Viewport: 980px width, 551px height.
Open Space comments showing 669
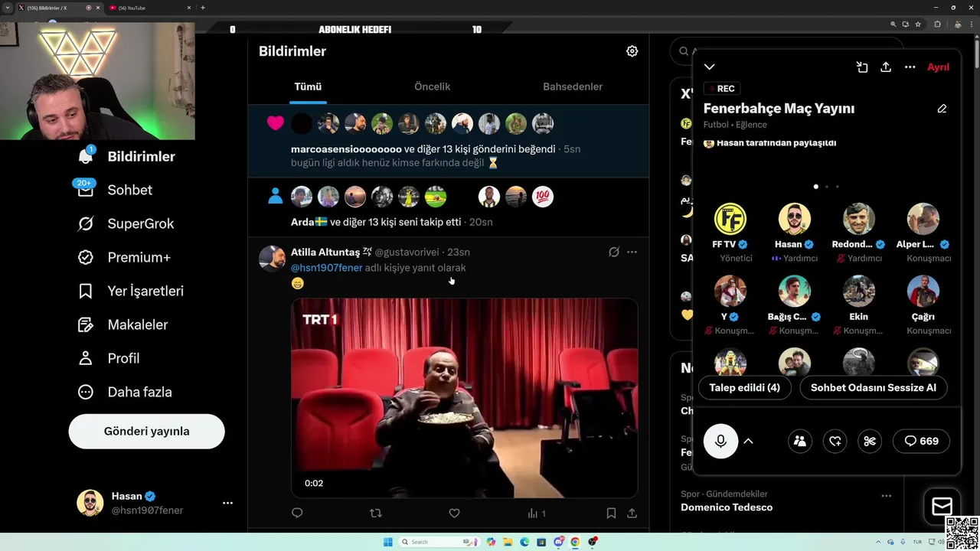point(921,441)
